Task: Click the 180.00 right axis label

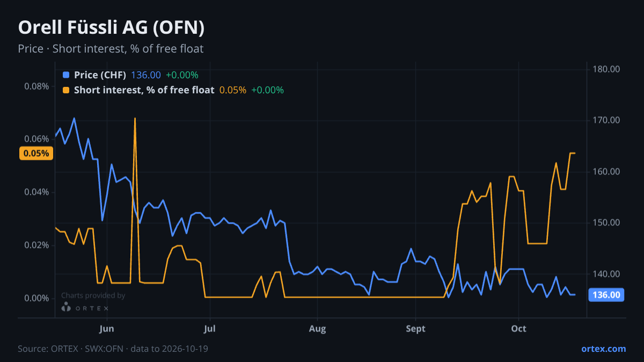Action: (x=606, y=69)
